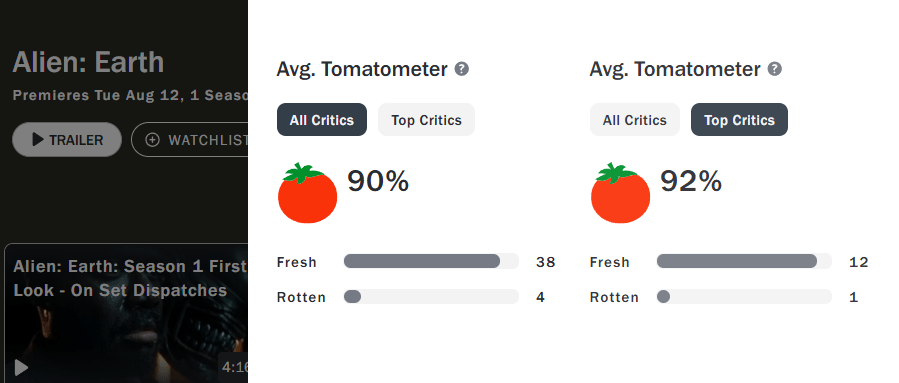Click the red tomato icon next to 90%
Image resolution: width=899 pixels, height=383 pixels.
point(307,193)
